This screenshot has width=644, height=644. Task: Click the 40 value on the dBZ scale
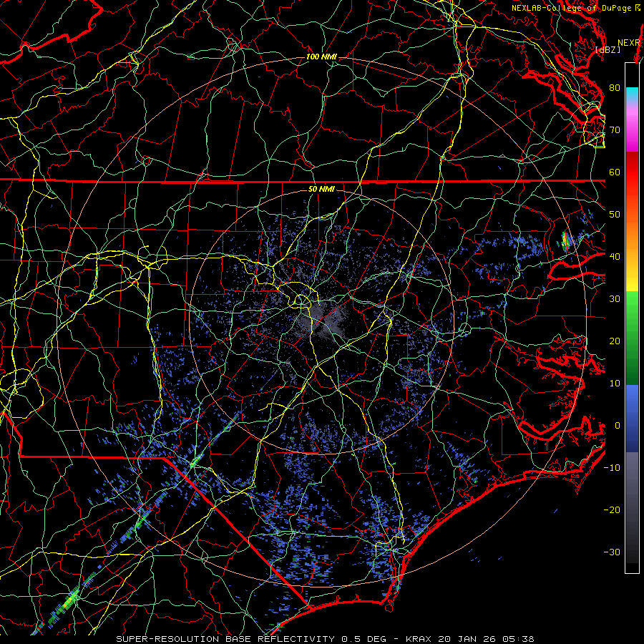point(615,257)
